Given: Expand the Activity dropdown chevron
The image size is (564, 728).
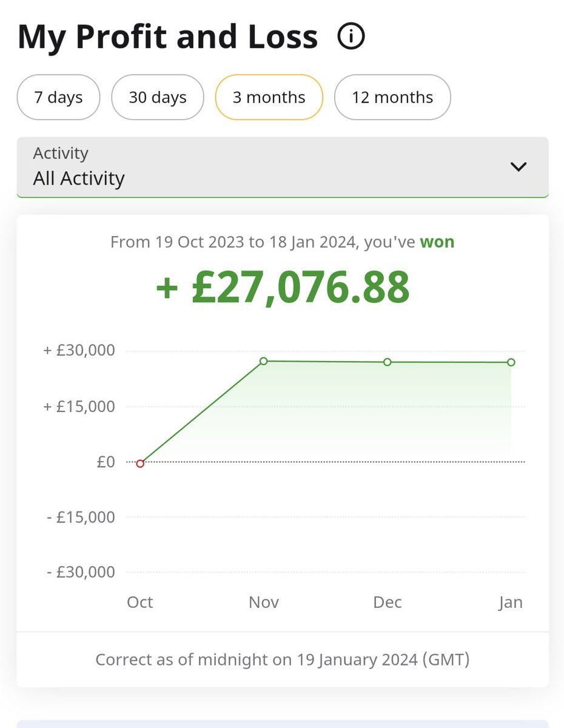Looking at the screenshot, I should point(519,167).
